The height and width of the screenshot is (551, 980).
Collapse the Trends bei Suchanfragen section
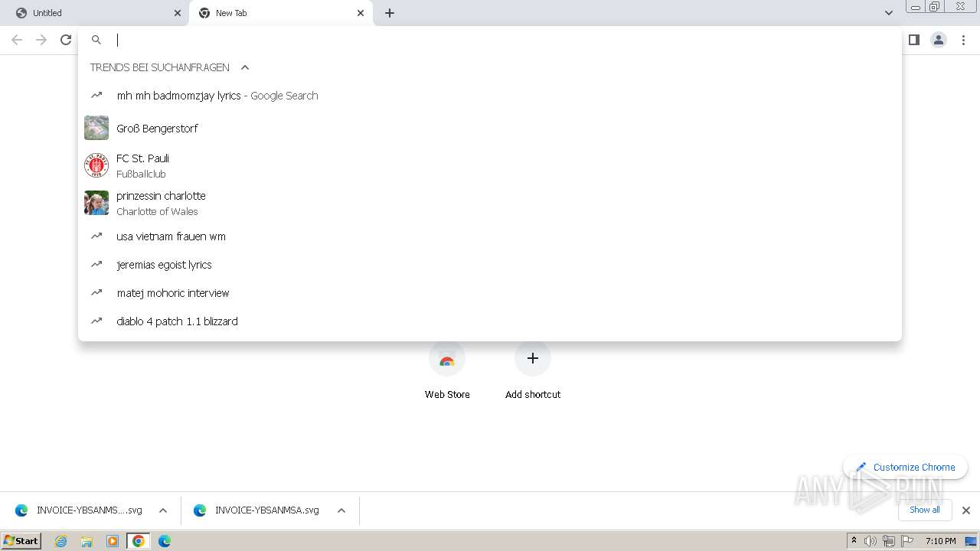click(x=245, y=67)
